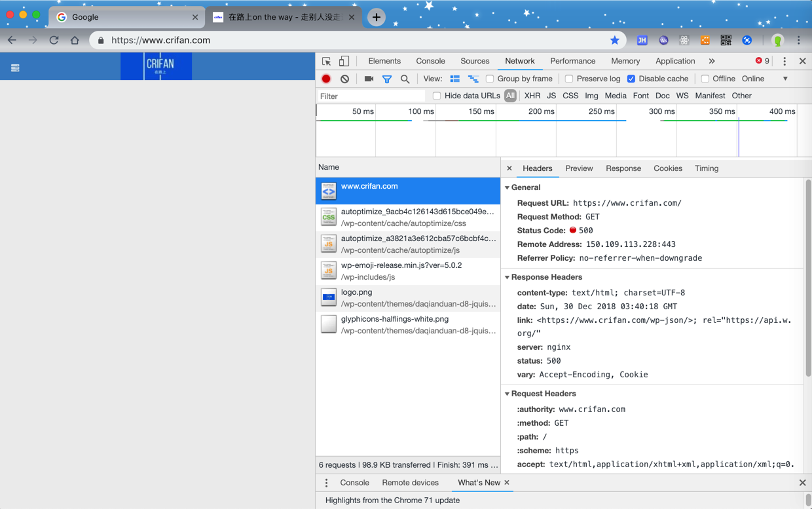The width and height of the screenshot is (812, 509).
Task: Clear the network log icon
Action: pyautogui.click(x=344, y=79)
